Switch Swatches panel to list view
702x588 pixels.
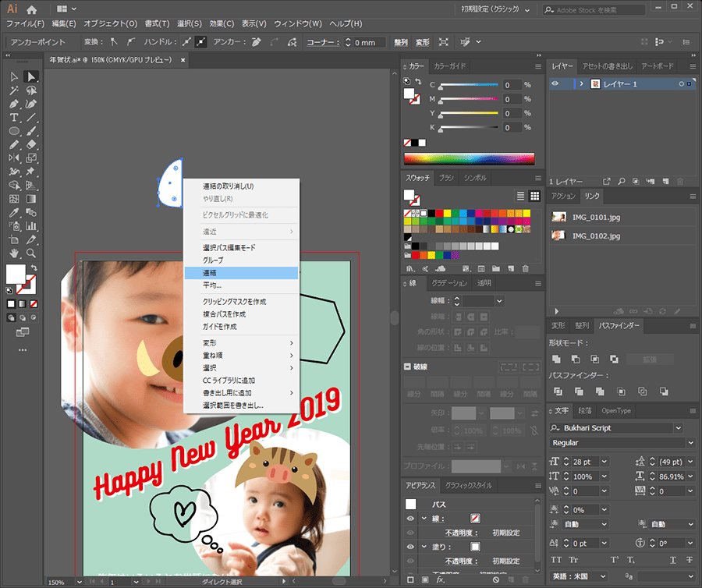[x=521, y=196]
